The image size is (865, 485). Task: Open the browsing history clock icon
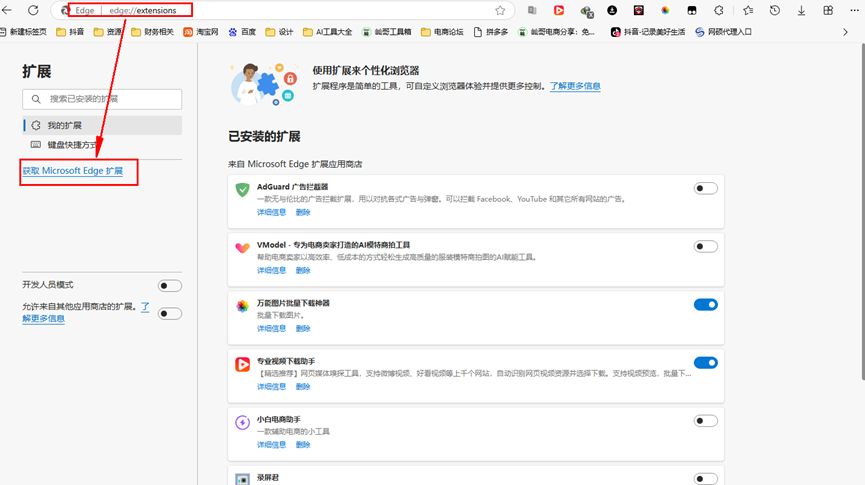point(775,10)
